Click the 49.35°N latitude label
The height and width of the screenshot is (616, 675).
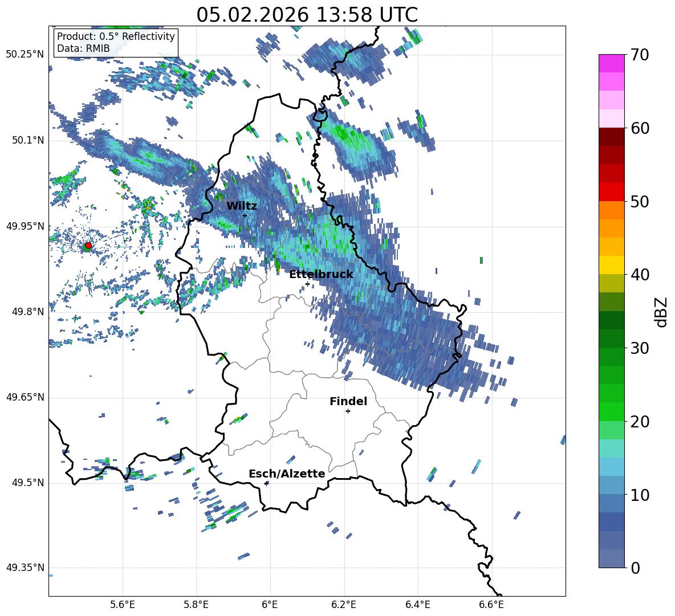(25, 568)
